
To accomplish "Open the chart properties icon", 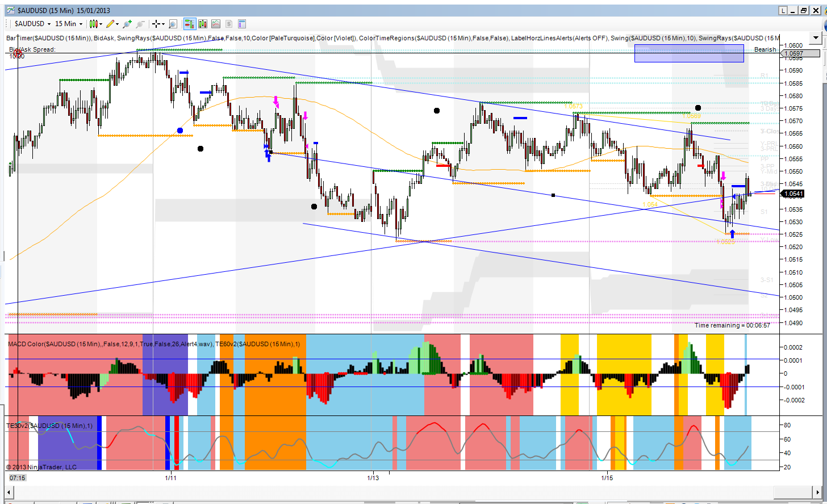I will coord(242,24).
